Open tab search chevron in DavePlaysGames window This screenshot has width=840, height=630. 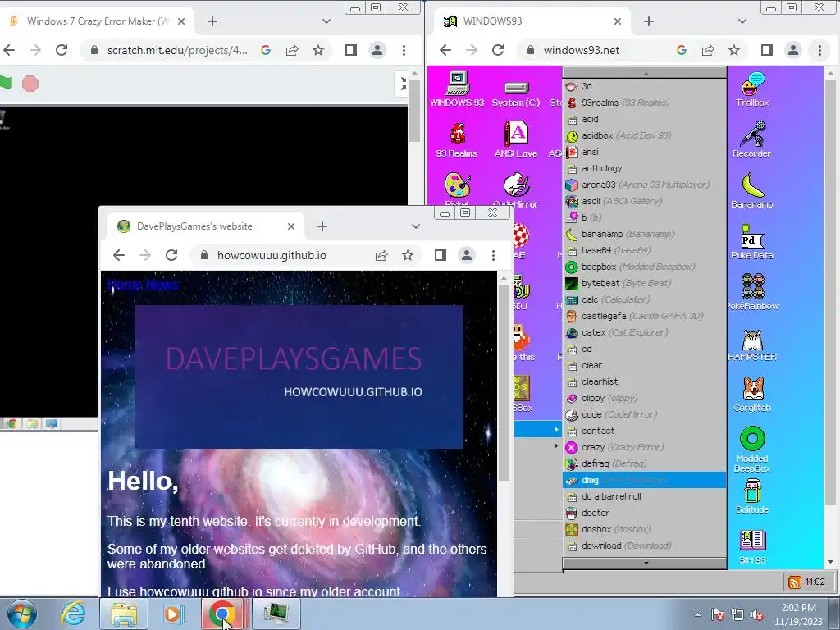[416, 226]
